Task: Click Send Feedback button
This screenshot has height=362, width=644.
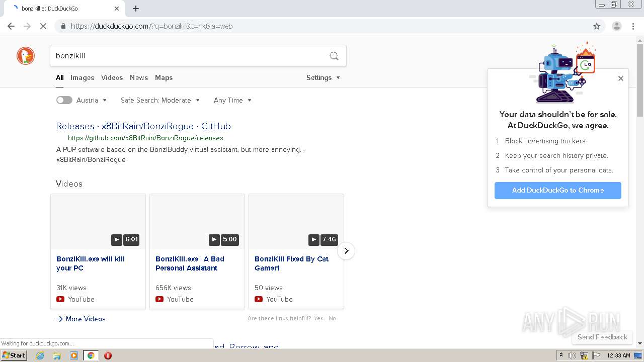Action: point(602,337)
